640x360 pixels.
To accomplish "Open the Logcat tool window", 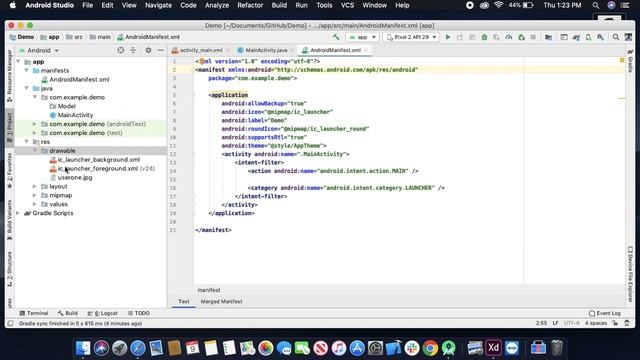I will point(103,313).
